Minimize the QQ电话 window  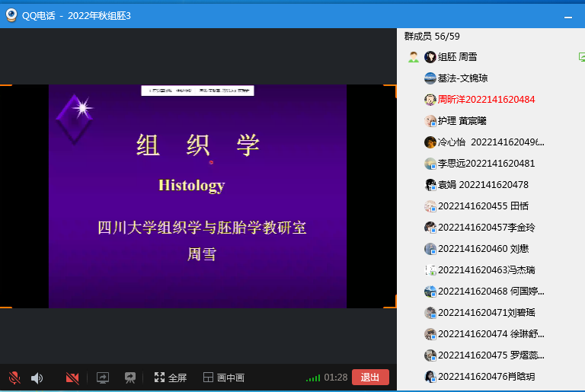567,15
